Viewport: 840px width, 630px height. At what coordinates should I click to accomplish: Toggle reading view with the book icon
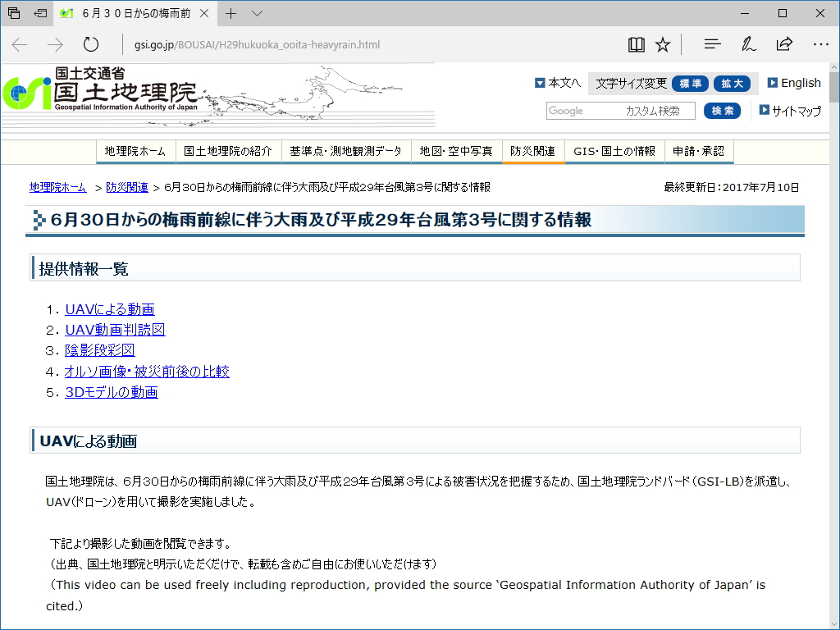coord(636,44)
